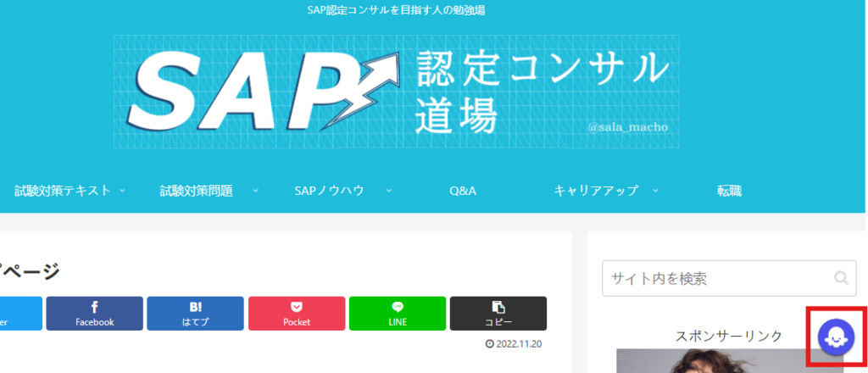
Task: Click the 2022.11.20 post date
Action: coord(513,344)
